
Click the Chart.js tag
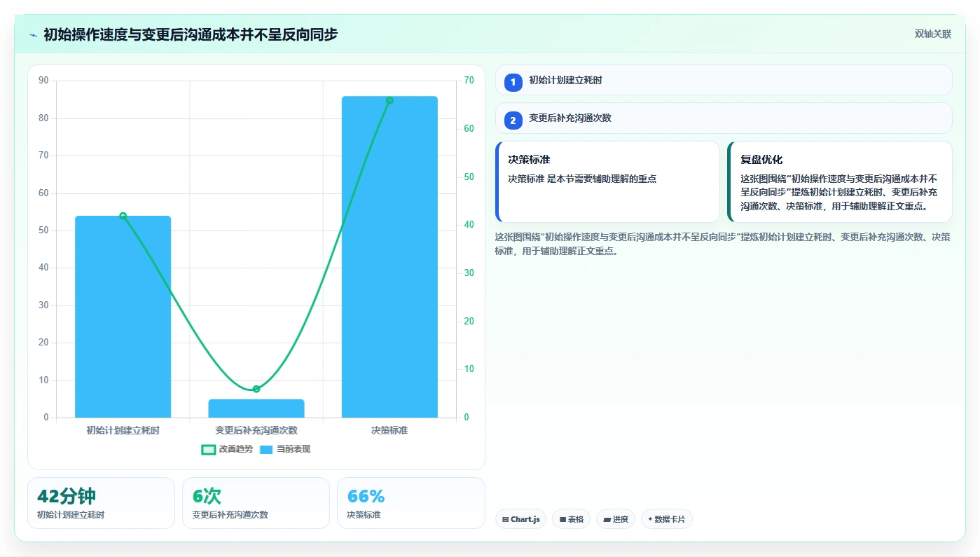coord(520,519)
